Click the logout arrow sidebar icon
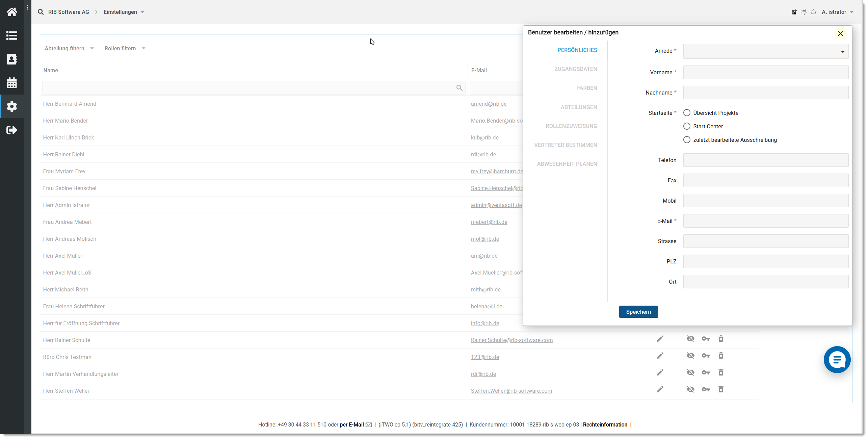The image size is (868, 439). tap(12, 130)
